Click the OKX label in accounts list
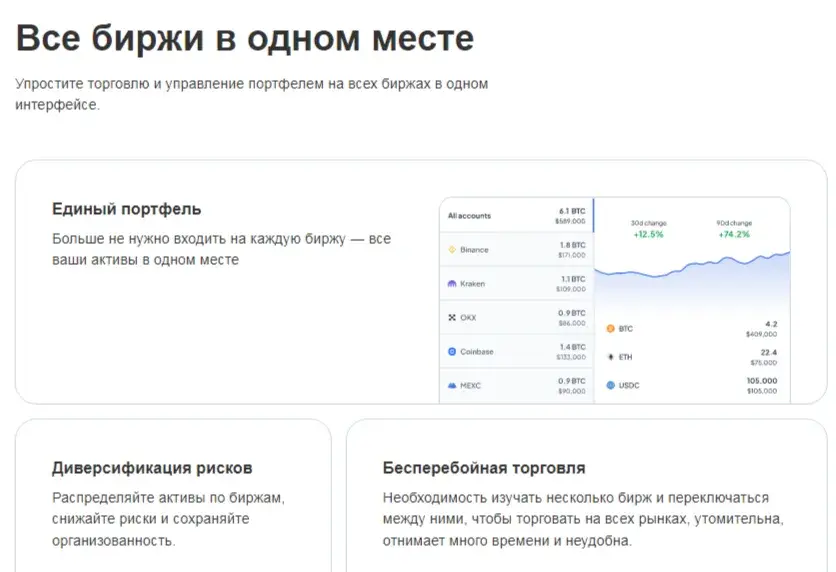The image size is (836, 572). tap(468, 318)
